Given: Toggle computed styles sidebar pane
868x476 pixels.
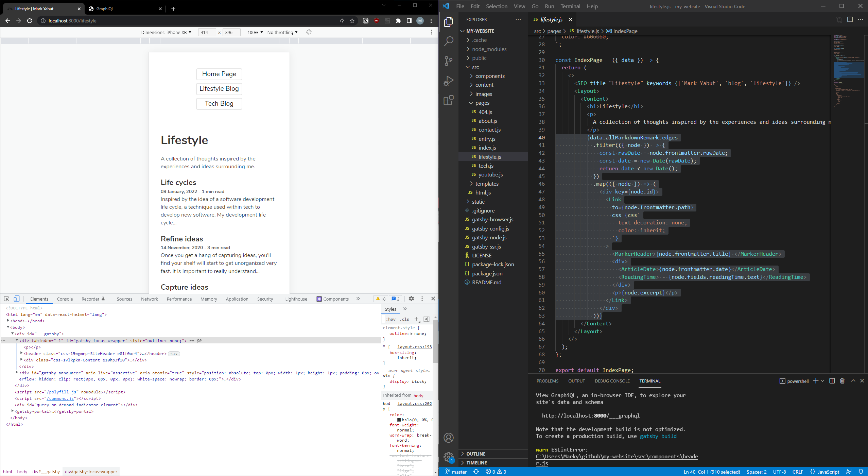Looking at the screenshot, I should click(x=427, y=319).
